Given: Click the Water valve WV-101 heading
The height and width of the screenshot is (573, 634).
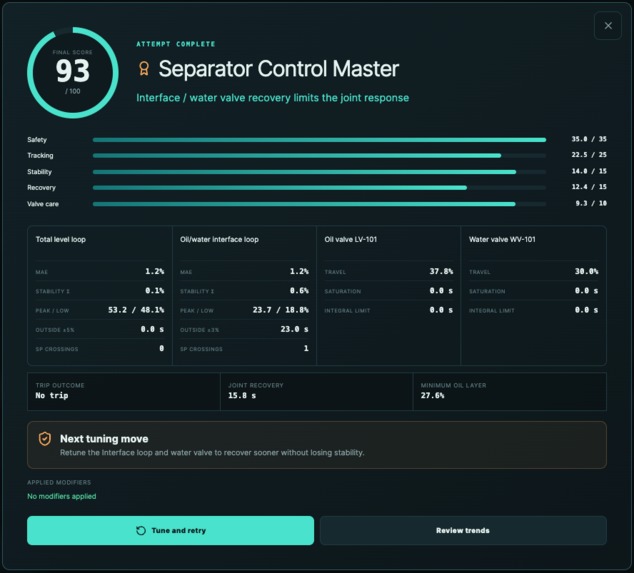Looking at the screenshot, I should click(502, 239).
